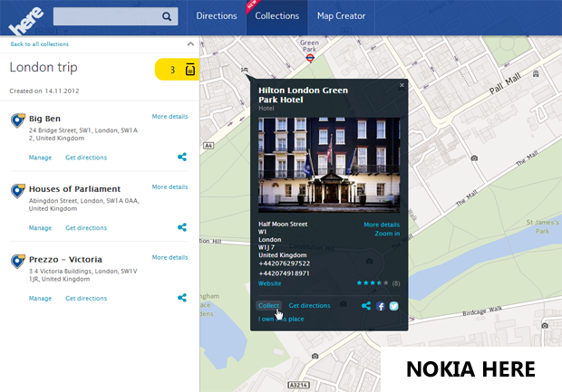The image size is (562, 392).
Task: Collapse the collections side panel
Action: (x=190, y=43)
